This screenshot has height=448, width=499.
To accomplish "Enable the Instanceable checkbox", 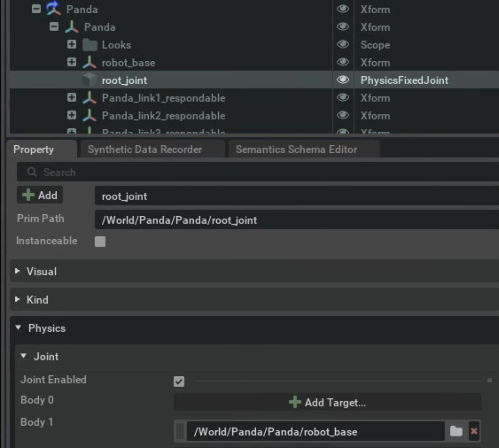I will pyautogui.click(x=100, y=241).
